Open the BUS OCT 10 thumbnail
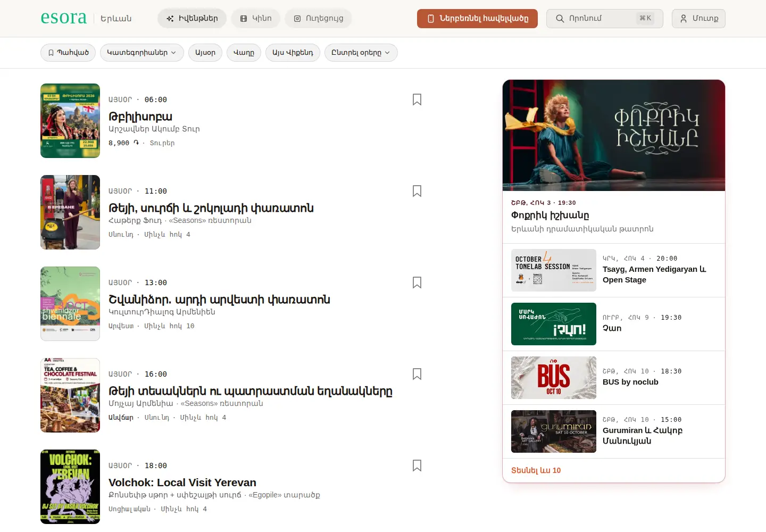Image resolution: width=766 pixels, height=532 pixels. coord(554,378)
